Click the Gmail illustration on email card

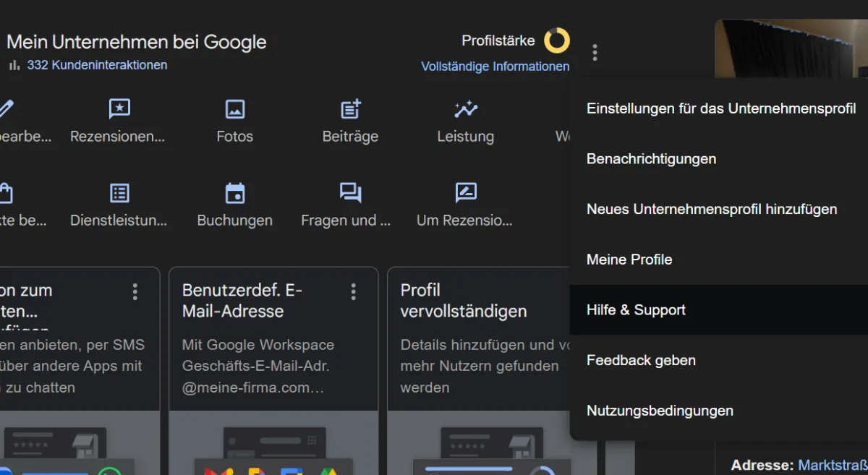(218, 471)
